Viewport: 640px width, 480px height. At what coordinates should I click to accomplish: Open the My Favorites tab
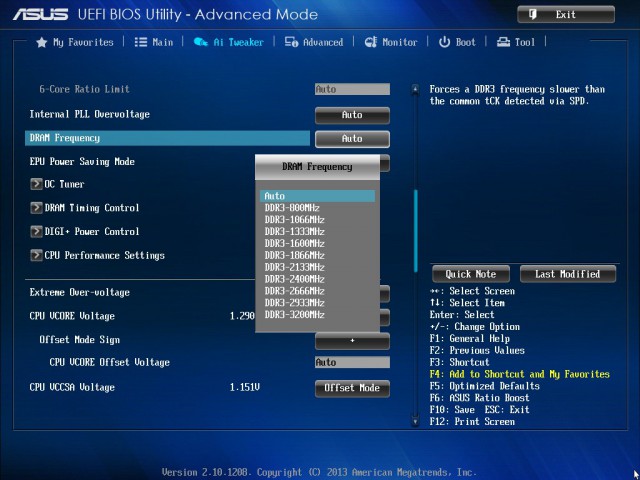[x=75, y=42]
